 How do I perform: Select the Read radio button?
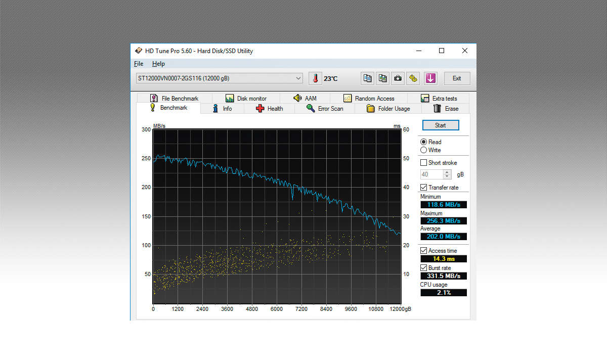click(x=424, y=142)
